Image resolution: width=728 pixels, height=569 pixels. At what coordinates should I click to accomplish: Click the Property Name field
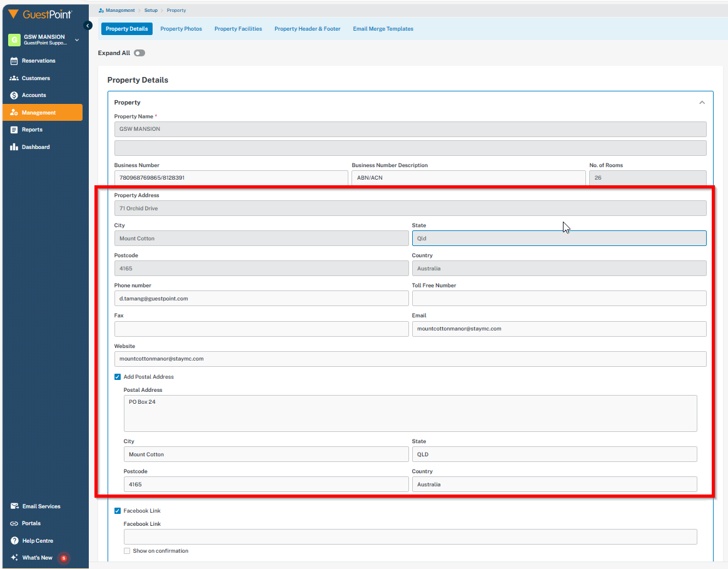(410, 129)
